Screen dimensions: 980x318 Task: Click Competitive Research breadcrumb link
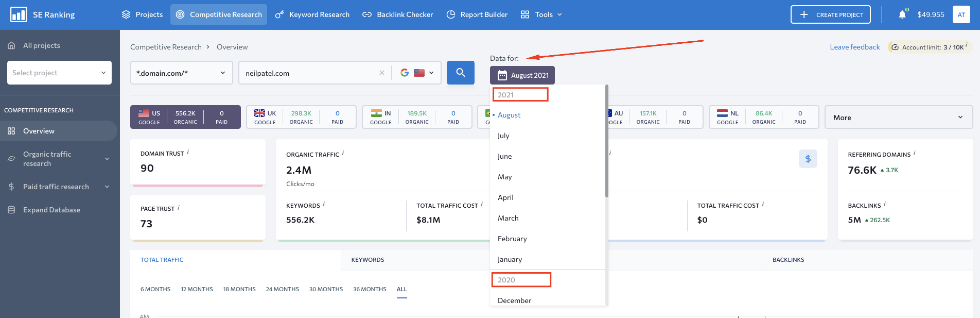(x=166, y=47)
